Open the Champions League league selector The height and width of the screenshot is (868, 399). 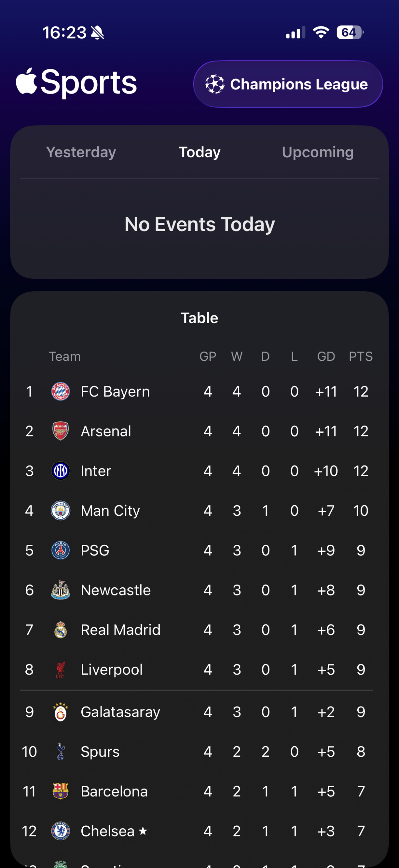pyautogui.click(x=288, y=84)
